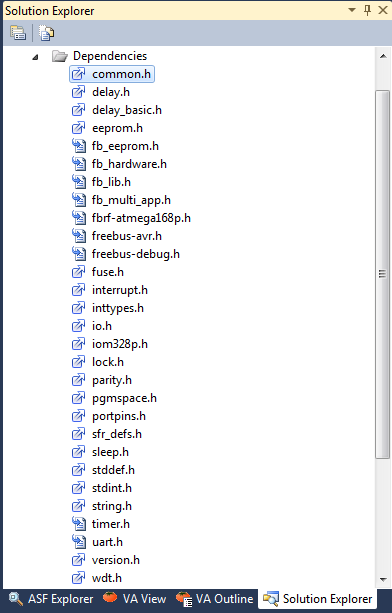Image resolution: width=392 pixels, height=613 pixels.
Task: Select stdint.h file name
Action: [112, 488]
